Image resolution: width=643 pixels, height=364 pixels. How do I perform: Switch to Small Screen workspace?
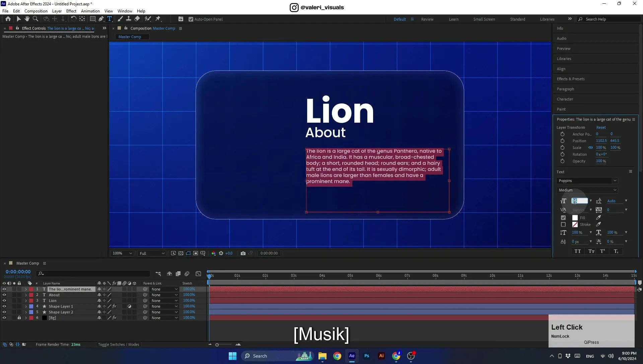point(484,19)
